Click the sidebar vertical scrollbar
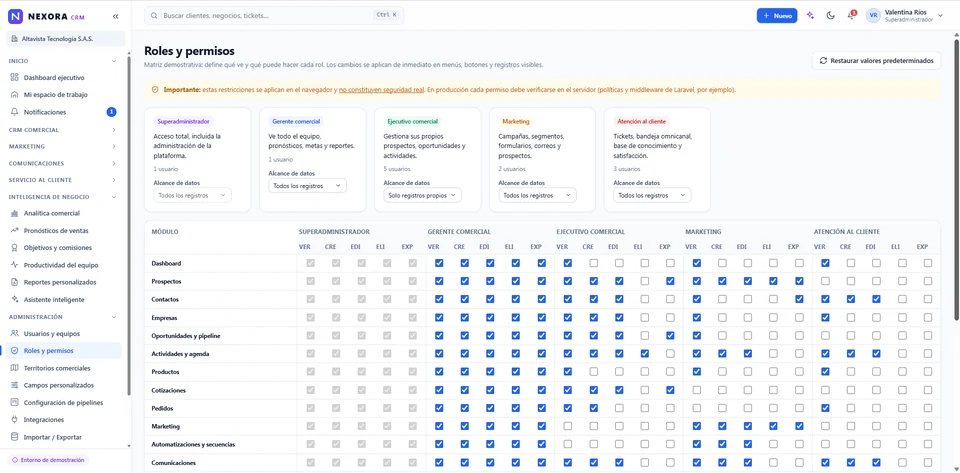 pos(129,225)
